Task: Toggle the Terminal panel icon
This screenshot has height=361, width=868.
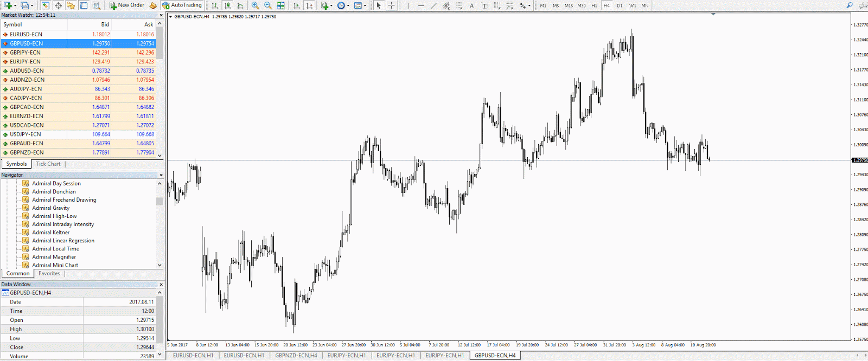Action: click(x=84, y=5)
